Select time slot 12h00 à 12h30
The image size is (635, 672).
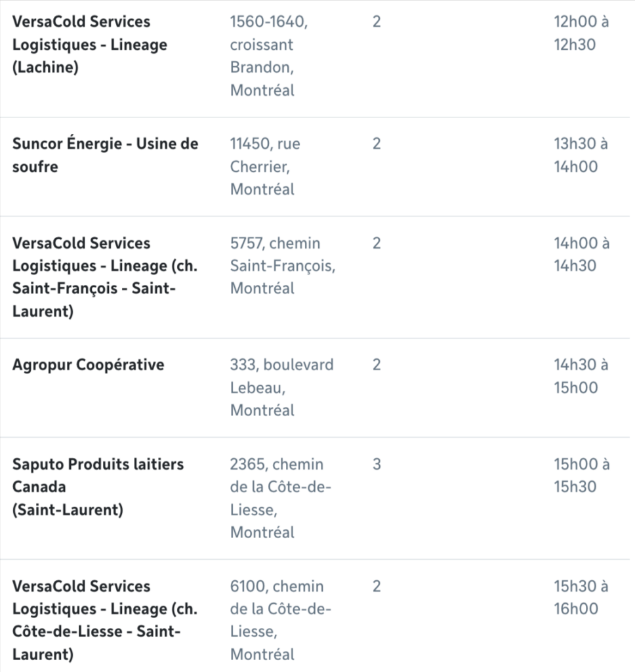(x=581, y=33)
